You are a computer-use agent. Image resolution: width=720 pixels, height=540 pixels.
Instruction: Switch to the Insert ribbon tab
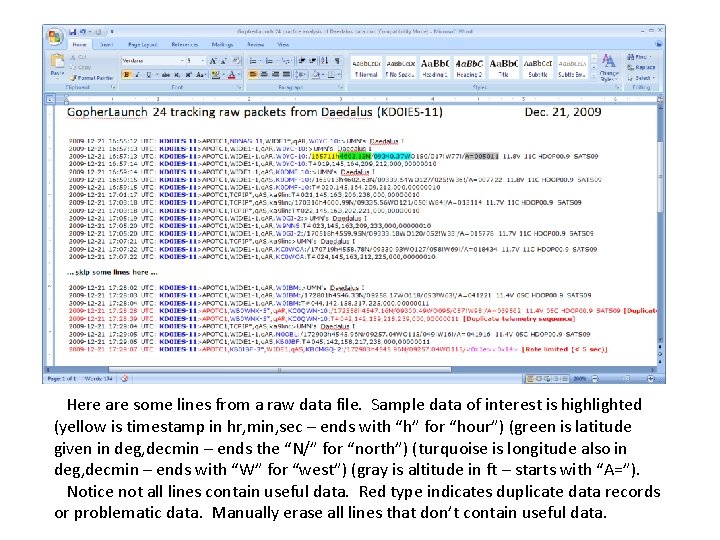point(107,45)
